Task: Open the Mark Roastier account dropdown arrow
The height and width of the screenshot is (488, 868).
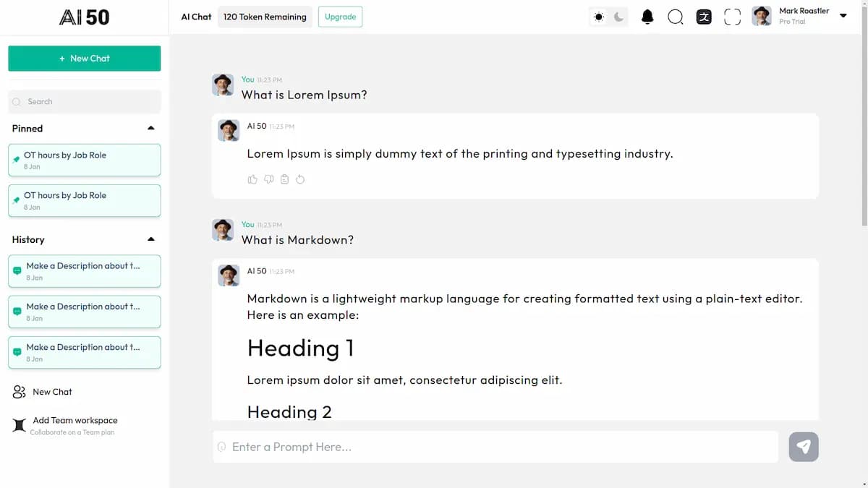Action: click(843, 15)
